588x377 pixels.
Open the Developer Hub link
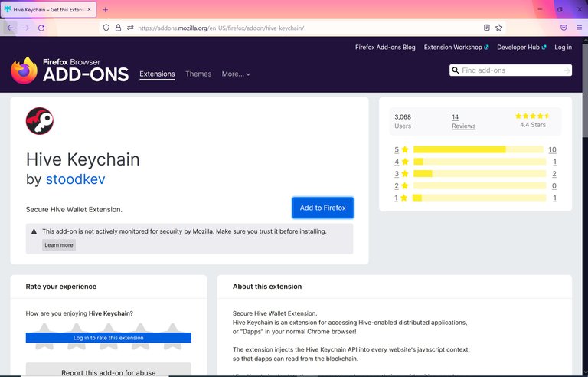click(521, 48)
